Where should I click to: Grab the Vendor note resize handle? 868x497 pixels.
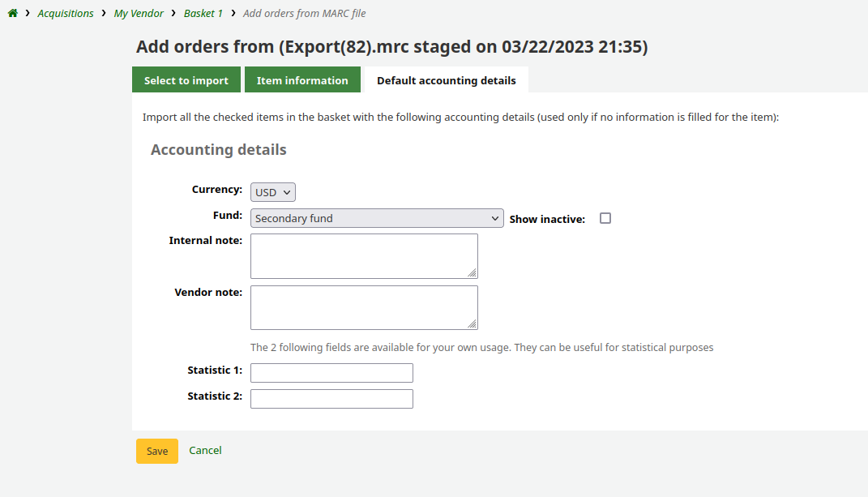point(472,324)
